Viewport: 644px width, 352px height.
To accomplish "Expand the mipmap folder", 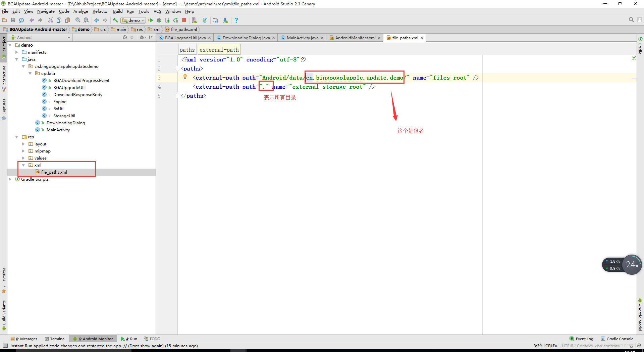I will (23, 151).
